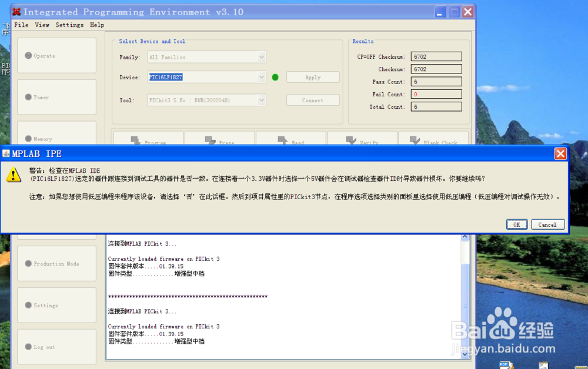This screenshot has width=588, height=369.
Task: Click the CP=OFF Checksum field
Action: pos(436,56)
